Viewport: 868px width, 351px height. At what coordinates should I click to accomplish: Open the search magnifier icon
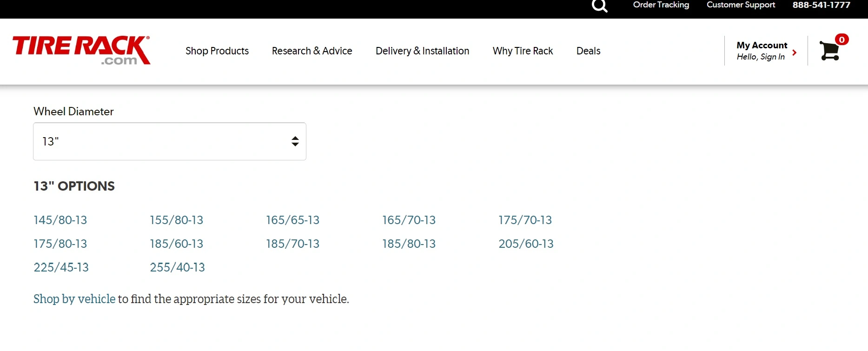point(599,6)
